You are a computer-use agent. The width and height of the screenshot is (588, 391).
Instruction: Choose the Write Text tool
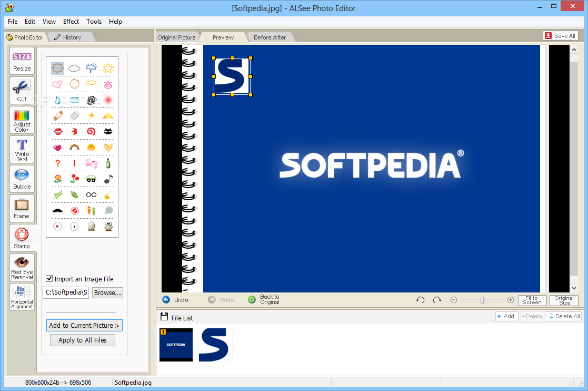[x=22, y=150]
